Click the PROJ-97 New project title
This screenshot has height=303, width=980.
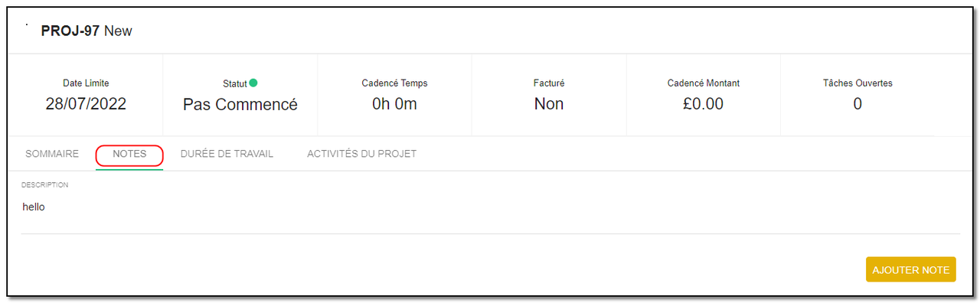[x=87, y=31]
